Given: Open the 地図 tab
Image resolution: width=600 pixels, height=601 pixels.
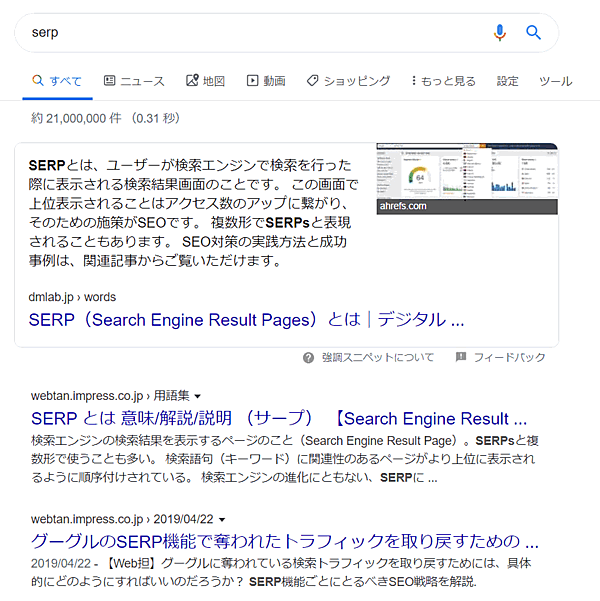Looking at the screenshot, I should pos(205,81).
